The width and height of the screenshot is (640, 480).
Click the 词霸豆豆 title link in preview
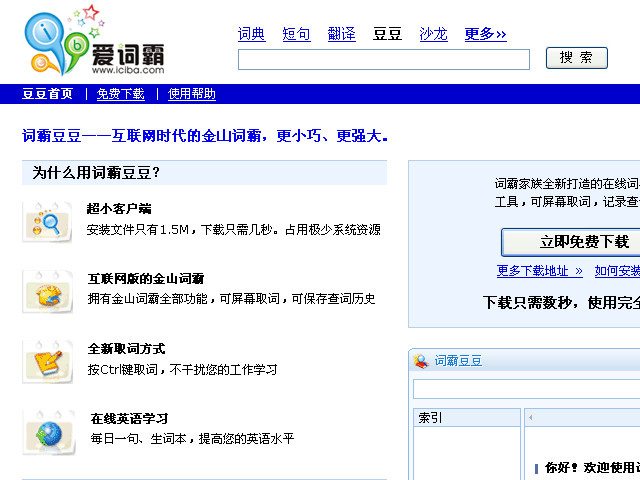click(x=458, y=361)
